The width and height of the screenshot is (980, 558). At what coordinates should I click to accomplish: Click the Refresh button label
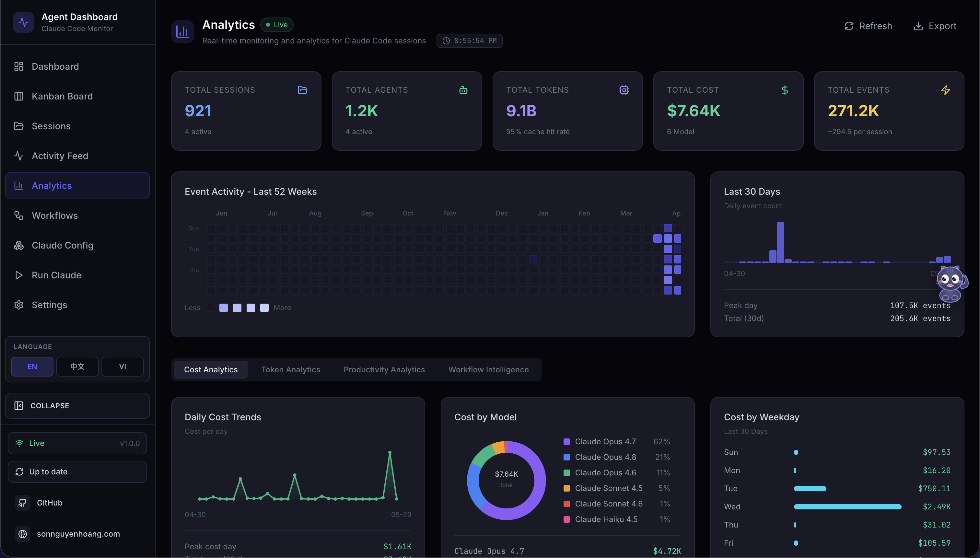tap(875, 26)
